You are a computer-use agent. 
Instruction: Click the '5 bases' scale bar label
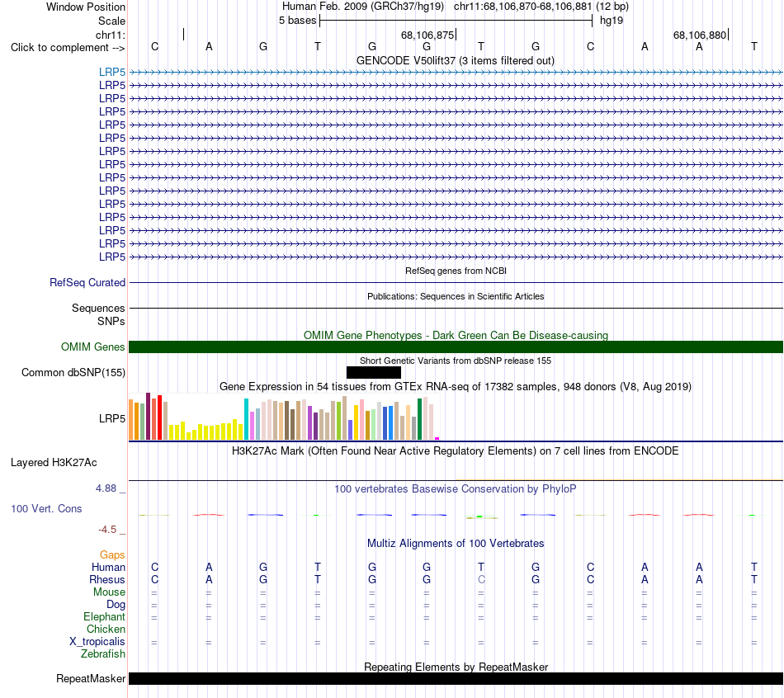[x=297, y=21]
